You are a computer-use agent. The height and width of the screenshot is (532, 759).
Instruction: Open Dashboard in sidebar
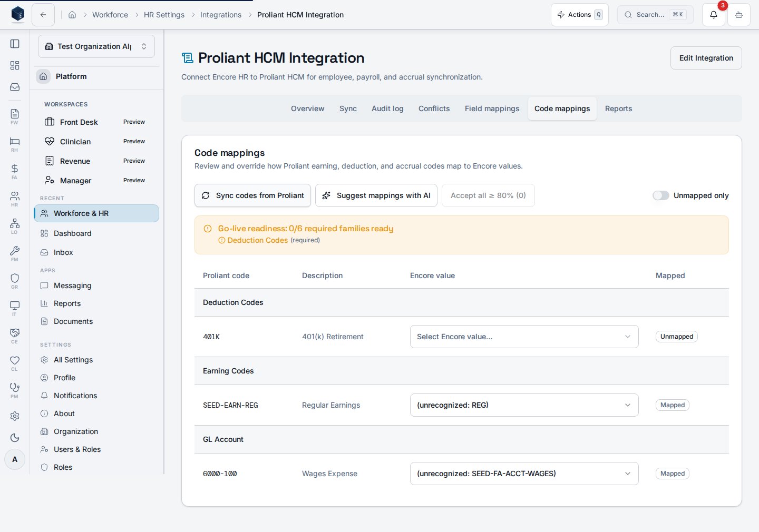click(96, 233)
